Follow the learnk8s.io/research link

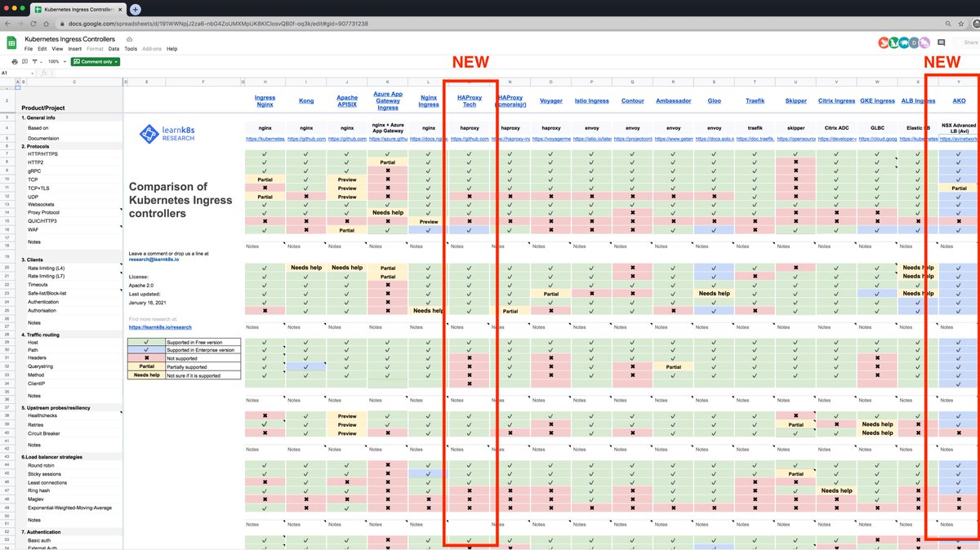160,326
